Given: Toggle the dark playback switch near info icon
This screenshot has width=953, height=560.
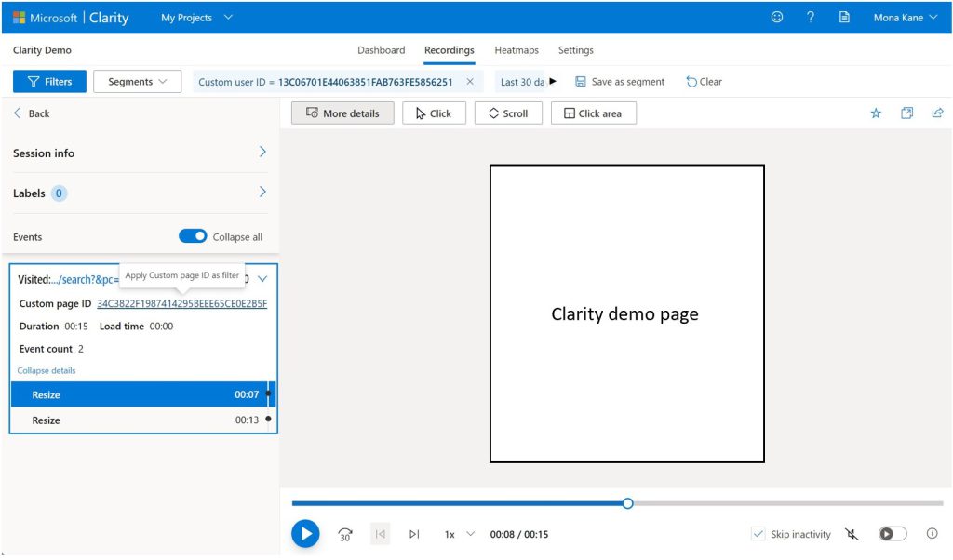Looking at the screenshot, I should (892, 534).
